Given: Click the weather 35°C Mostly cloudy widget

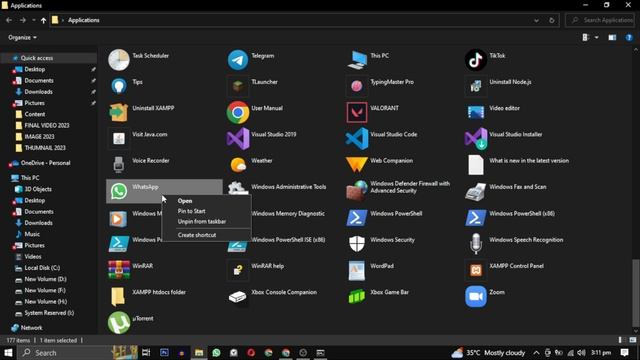Looking at the screenshot, I should 488,353.
